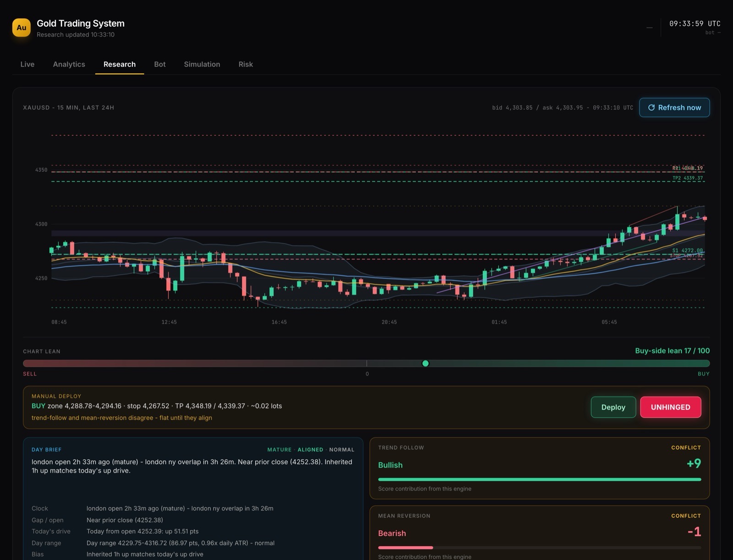Click the MATURE status tag
This screenshot has height=560, width=733.
[x=279, y=450]
